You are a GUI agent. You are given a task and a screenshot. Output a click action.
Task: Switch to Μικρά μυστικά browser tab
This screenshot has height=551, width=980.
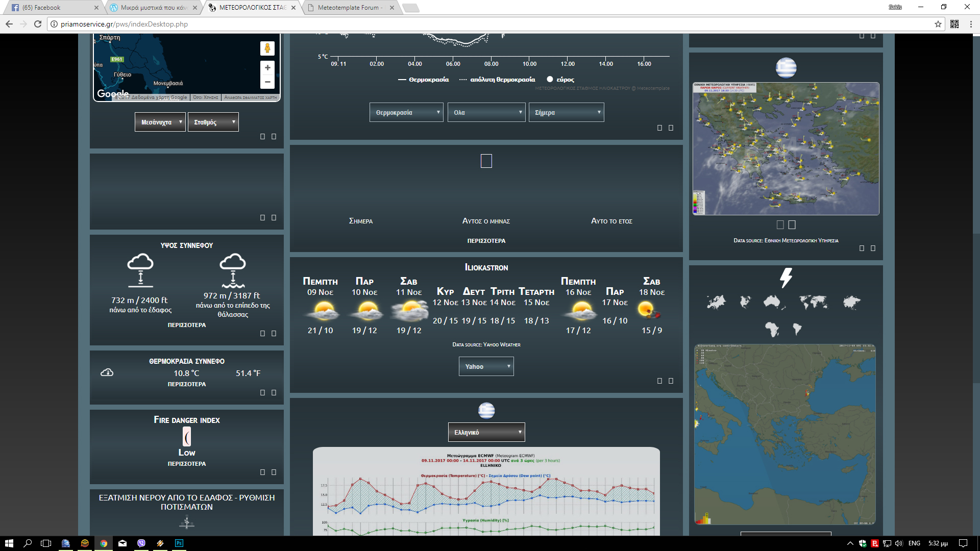point(153,8)
